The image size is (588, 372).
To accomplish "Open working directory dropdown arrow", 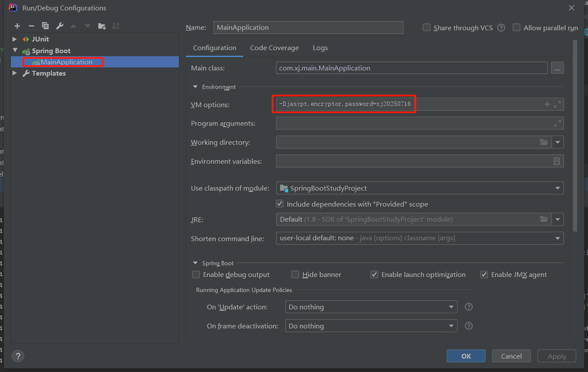I will pos(558,142).
